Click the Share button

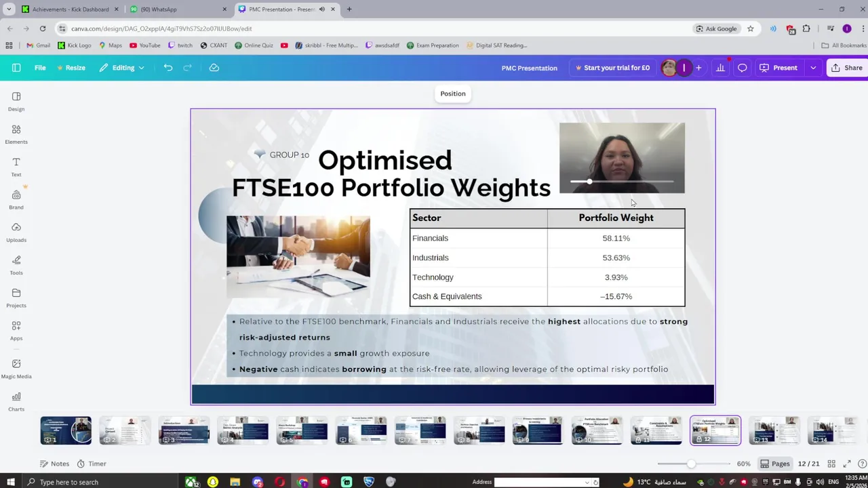coord(847,68)
